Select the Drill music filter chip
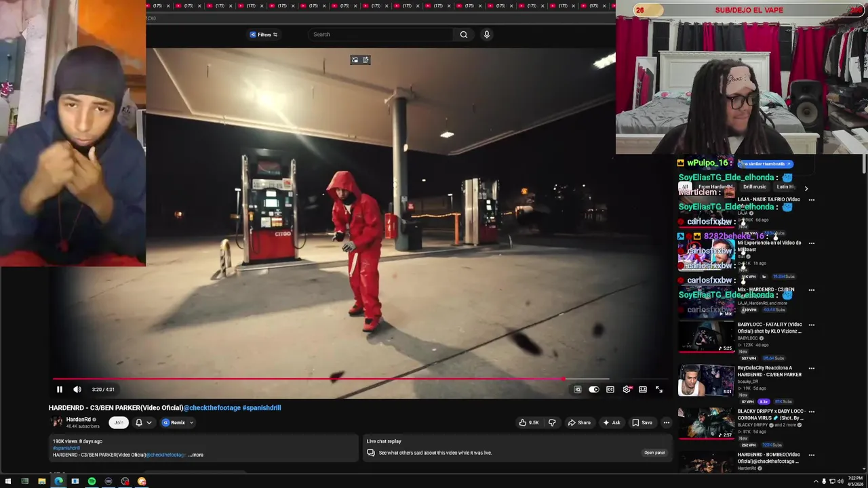The image size is (868, 488). point(755,187)
